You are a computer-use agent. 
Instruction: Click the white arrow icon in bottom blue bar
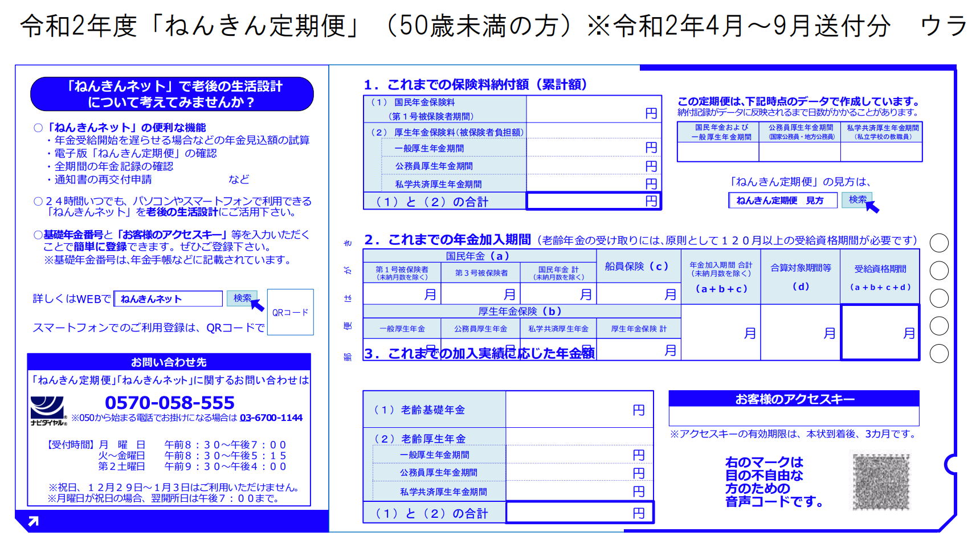click(34, 521)
